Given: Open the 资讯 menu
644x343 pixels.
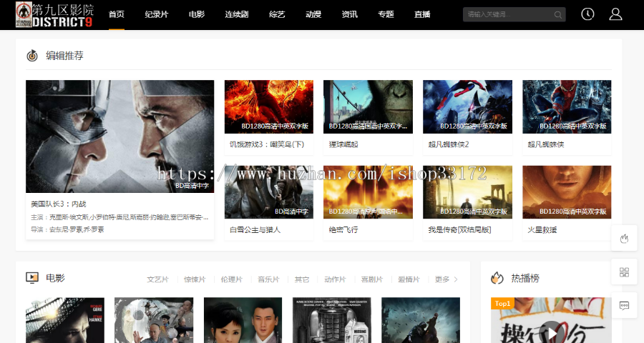Looking at the screenshot, I should 349,14.
